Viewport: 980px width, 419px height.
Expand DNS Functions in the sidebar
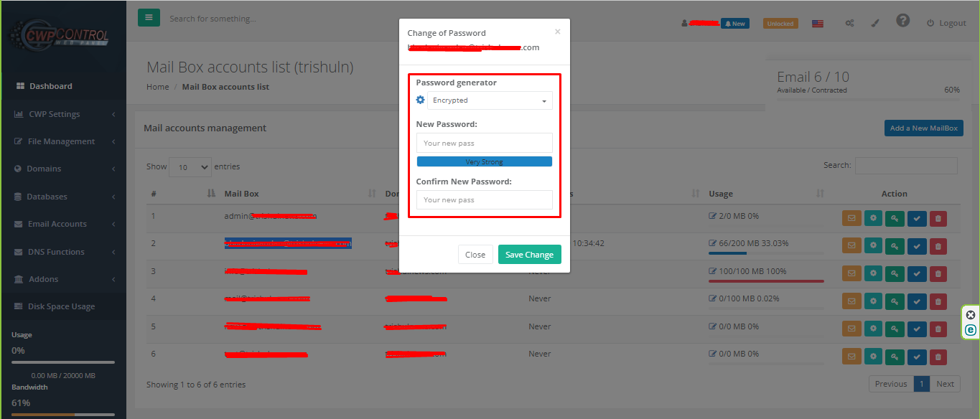(63, 252)
